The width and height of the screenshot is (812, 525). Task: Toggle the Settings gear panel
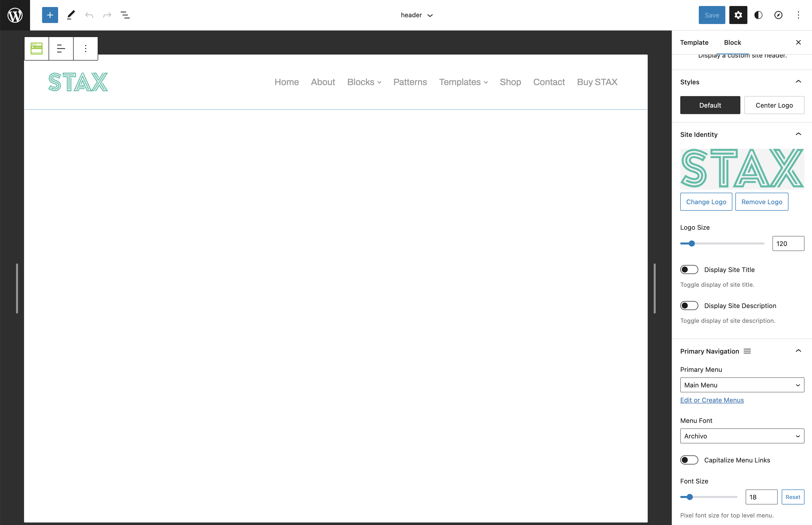tap(738, 15)
